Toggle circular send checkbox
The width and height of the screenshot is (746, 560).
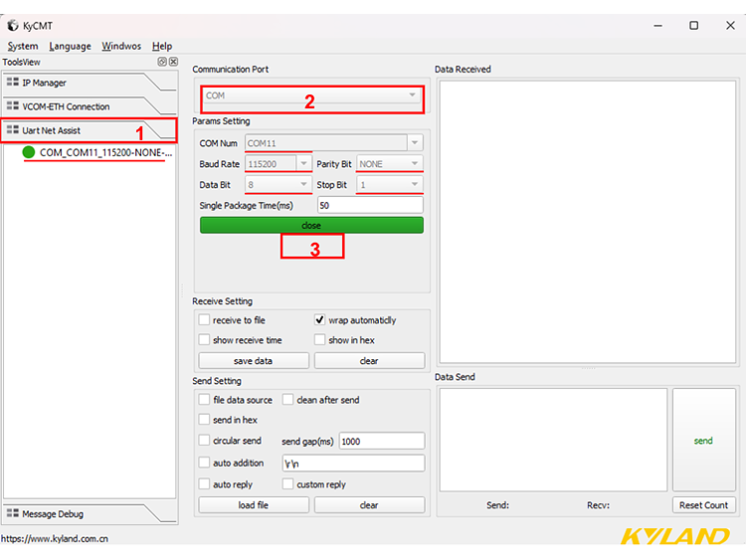[204, 441]
